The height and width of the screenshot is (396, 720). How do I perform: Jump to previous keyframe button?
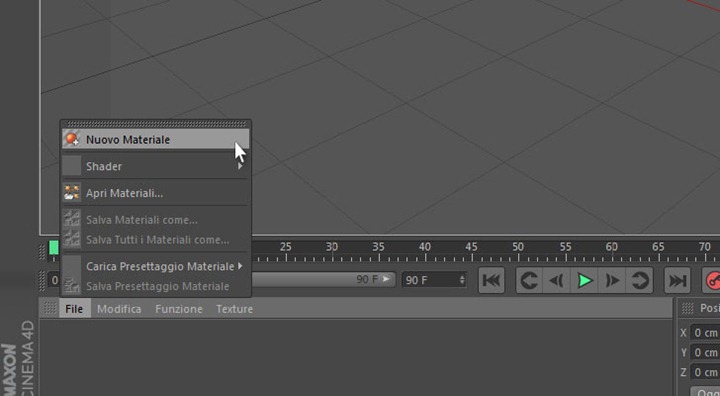(x=529, y=280)
